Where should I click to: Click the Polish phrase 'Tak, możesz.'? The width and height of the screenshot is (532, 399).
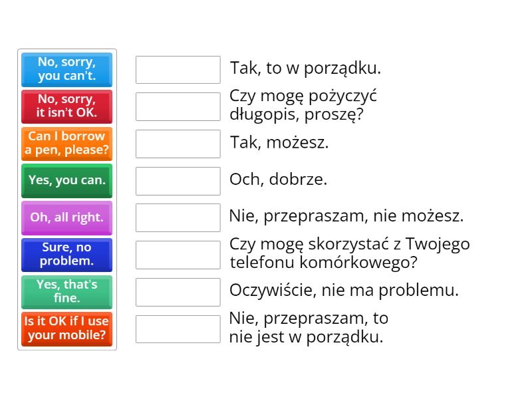279,142
